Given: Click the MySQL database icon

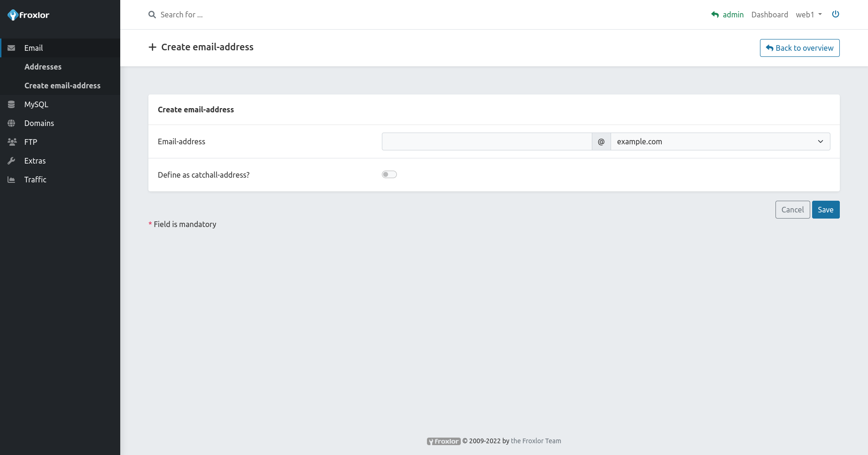Looking at the screenshot, I should (x=11, y=104).
